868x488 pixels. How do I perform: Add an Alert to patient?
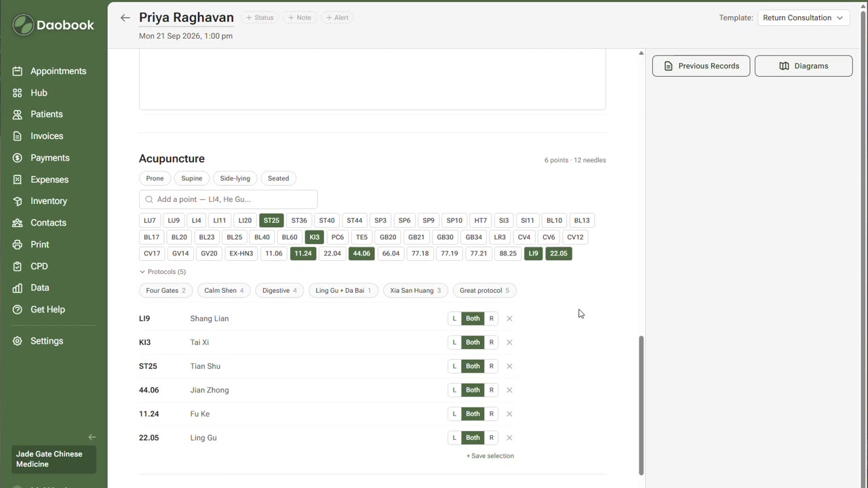pos(337,18)
